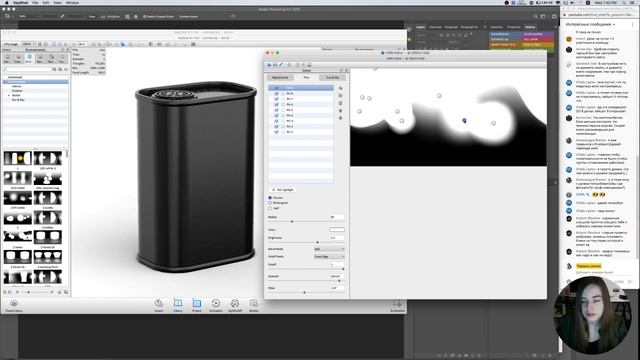Click the Import icon in bottom toolbar
This screenshot has width=640, height=360.
click(x=159, y=305)
